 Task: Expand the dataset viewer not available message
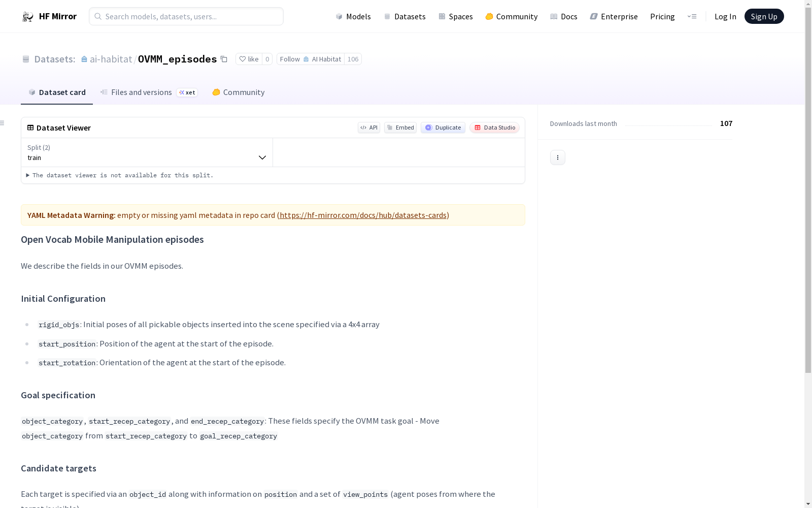point(120,175)
